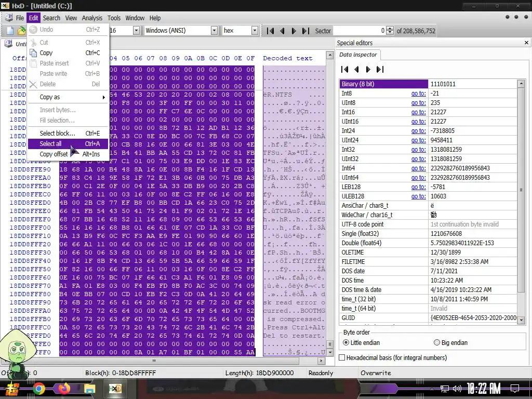Open the Search menu

[51, 18]
